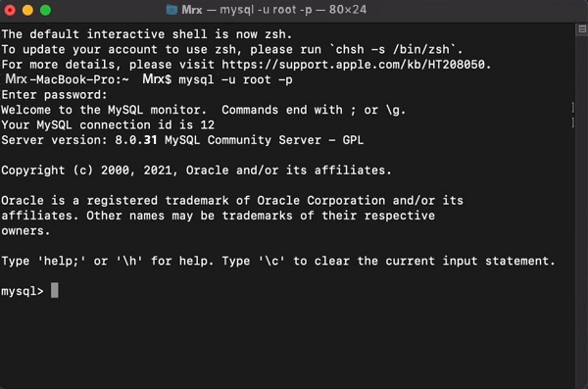
Task: Click the mark bracket beside connection id line
Action: (x=572, y=122)
